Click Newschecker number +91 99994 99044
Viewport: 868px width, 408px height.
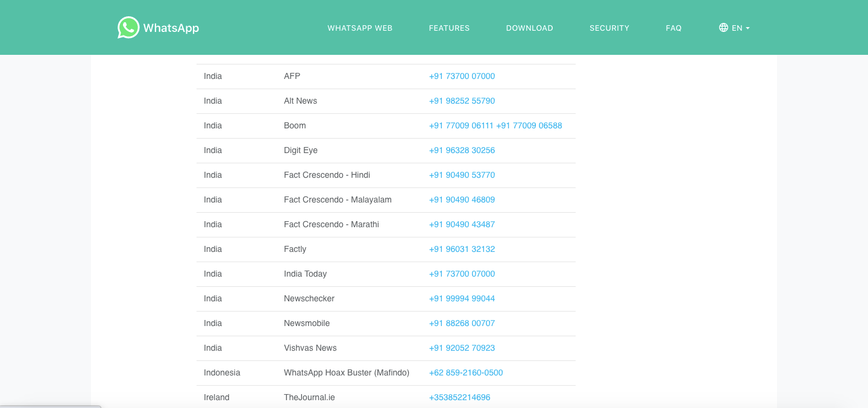pos(462,298)
